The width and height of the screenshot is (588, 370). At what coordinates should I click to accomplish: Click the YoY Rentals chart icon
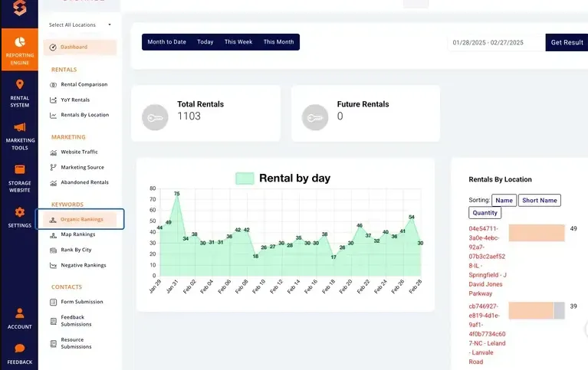coord(53,100)
